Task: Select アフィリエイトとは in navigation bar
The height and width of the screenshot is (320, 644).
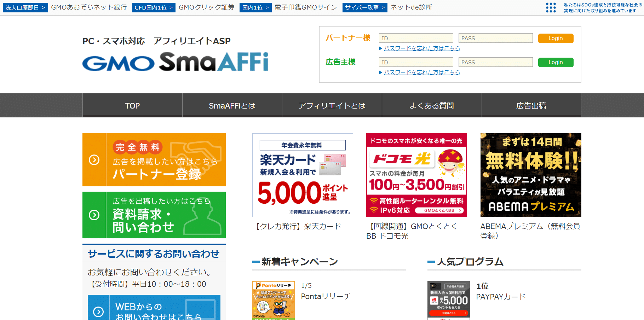Action: [x=332, y=105]
